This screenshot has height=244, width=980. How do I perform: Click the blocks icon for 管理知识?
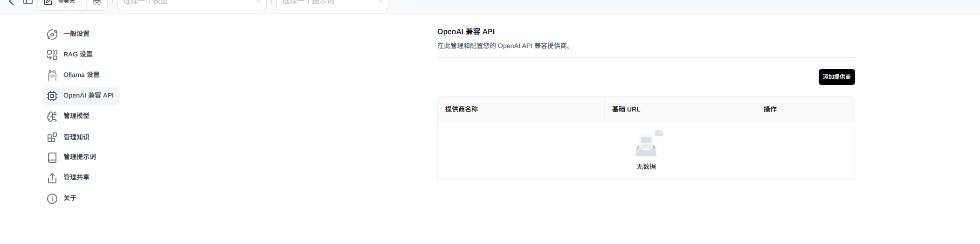tap(52, 137)
